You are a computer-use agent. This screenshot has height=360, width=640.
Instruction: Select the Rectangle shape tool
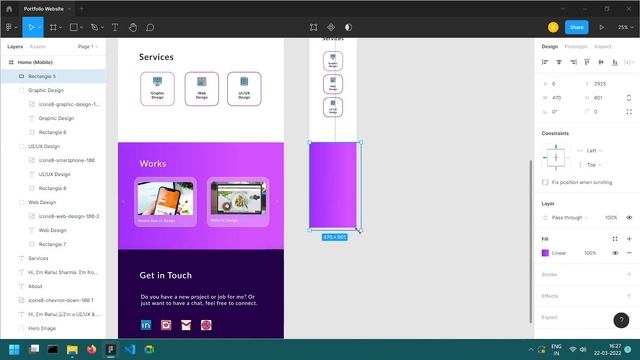pyautogui.click(x=73, y=27)
